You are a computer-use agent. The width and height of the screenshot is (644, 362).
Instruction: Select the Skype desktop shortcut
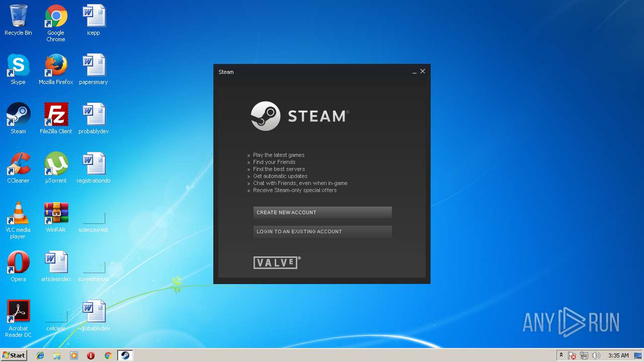pos(18,69)
